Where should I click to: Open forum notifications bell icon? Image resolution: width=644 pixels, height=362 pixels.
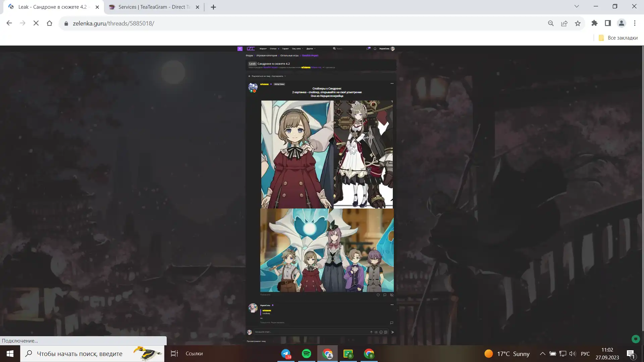(x=375, y=49)
